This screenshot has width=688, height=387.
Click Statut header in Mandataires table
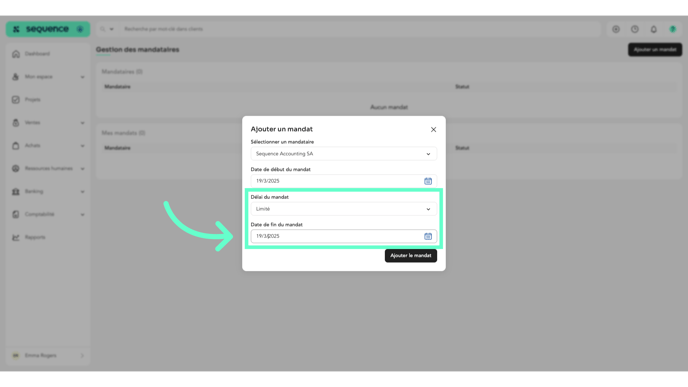(462, 87)
